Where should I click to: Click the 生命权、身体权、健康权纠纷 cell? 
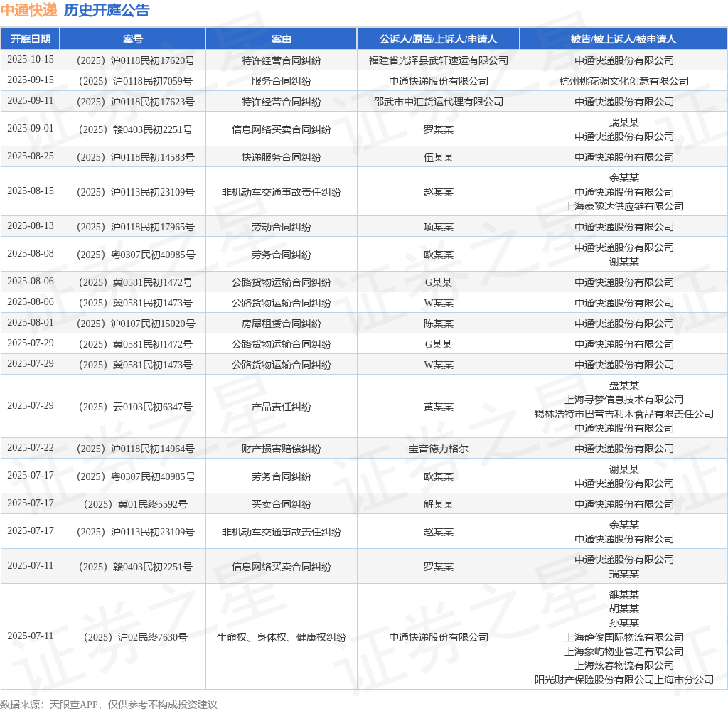coord(282,637)
